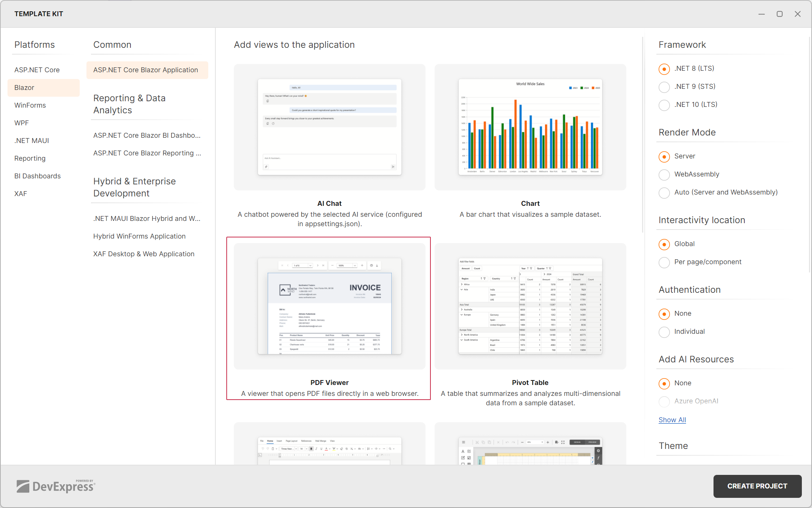Enable Individual authentication
The width and height of the screenshot is (812, 508).
click(664, 332)
